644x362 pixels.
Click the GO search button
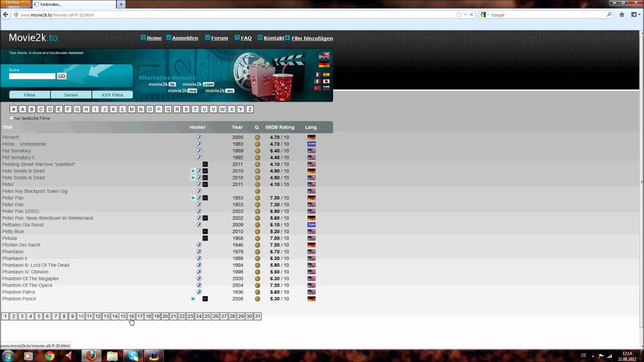61,76
